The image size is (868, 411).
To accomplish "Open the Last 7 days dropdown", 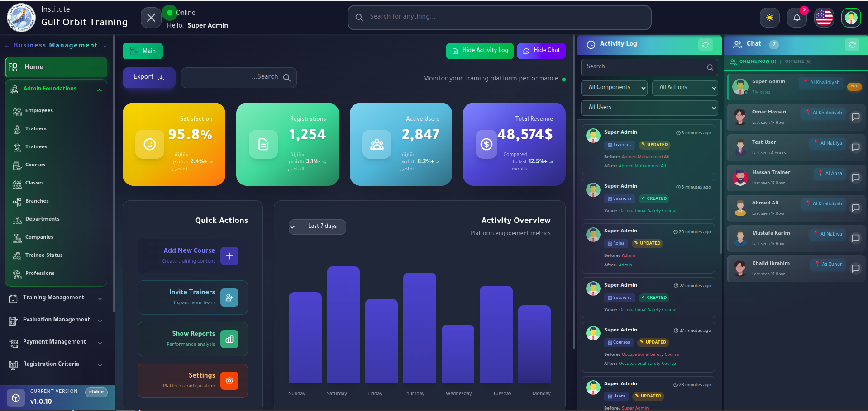I will pyautogui.click(x=317, y=227).
